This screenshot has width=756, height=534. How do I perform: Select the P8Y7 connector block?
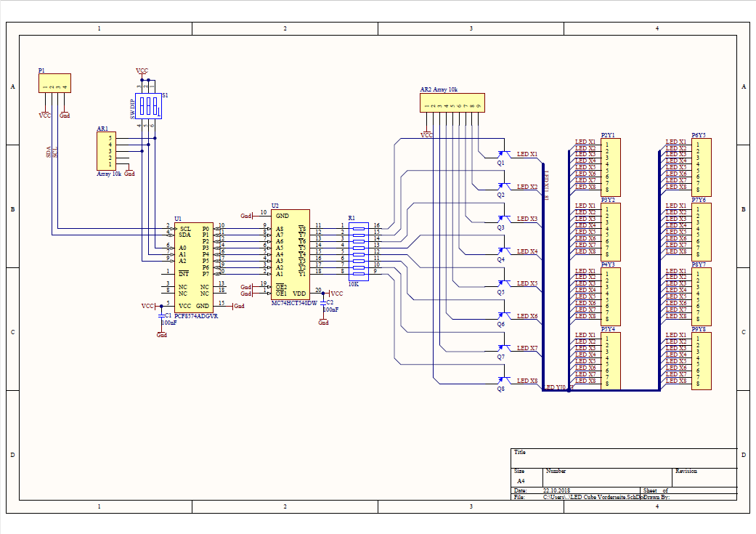(701, 296)
